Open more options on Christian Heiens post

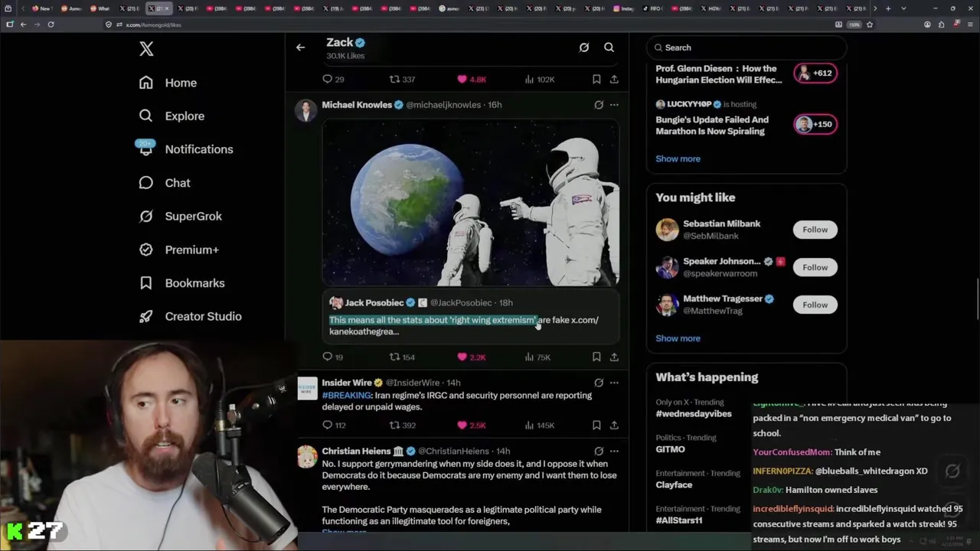tap(614, 452)
